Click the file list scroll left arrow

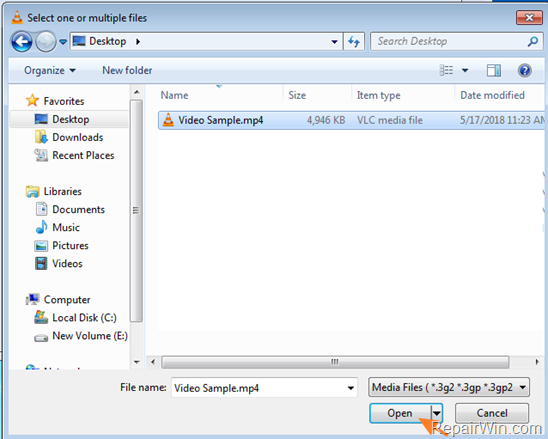[153, 362]
